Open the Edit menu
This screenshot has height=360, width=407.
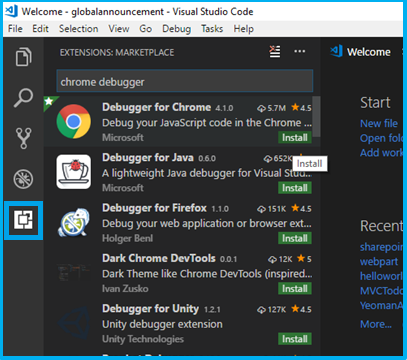(x=40, y=29)
